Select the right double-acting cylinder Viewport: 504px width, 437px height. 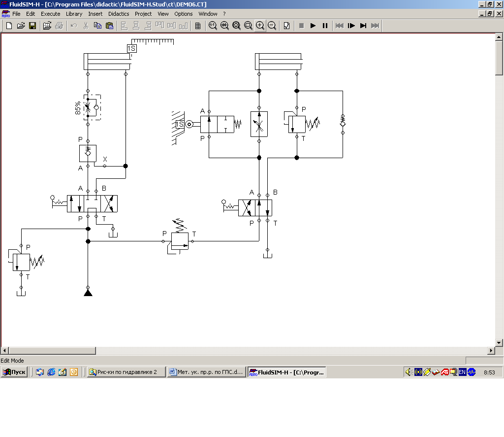(x=279, y=62)
